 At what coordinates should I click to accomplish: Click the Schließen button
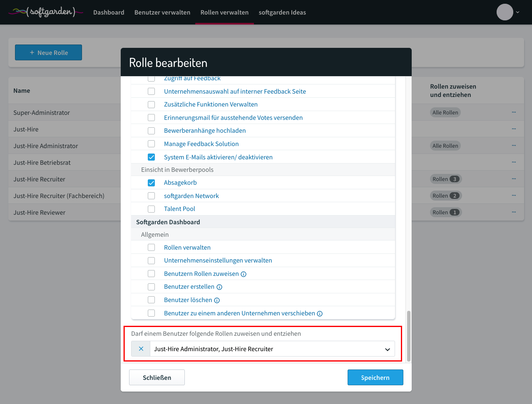(157, 377)
